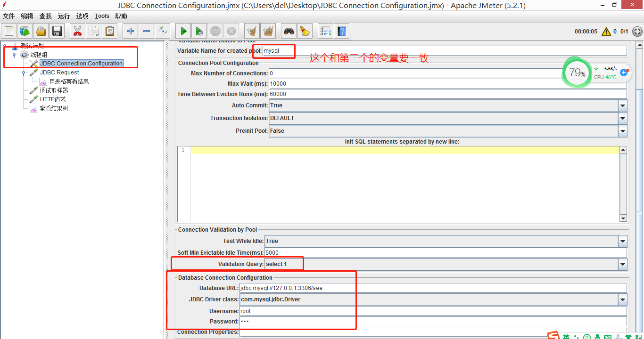The image size is (644, 339).
Task: Select HTTP请求 in the tree
Action: pos(52,99)
